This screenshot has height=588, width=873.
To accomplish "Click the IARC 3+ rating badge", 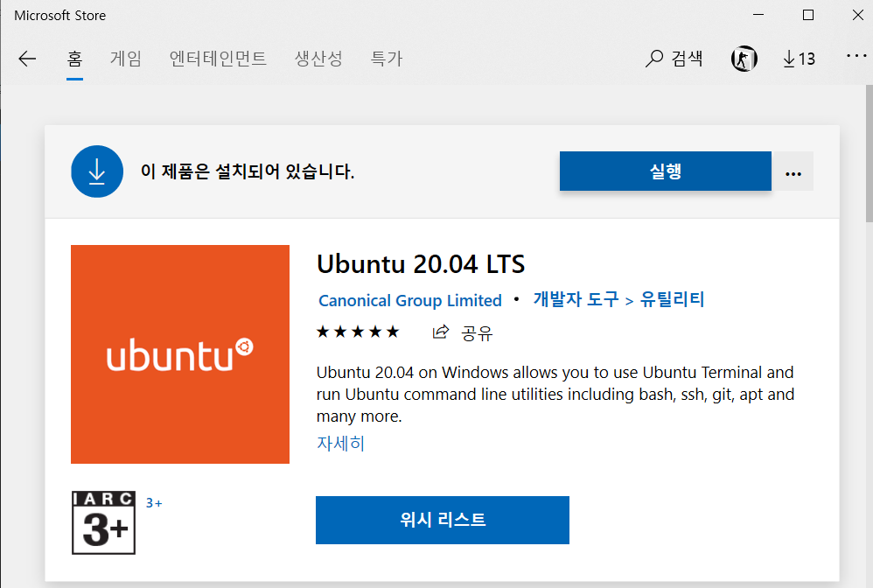I will click(x=104, y=522).
